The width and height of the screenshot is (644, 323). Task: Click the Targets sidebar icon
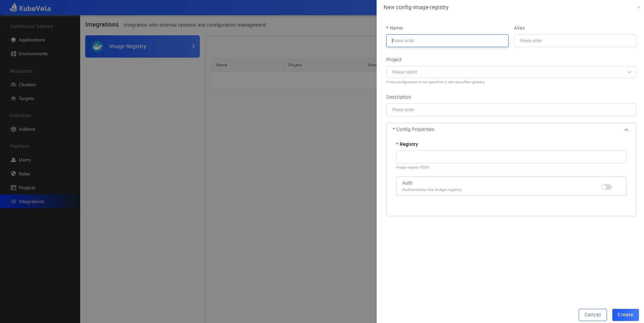(x=13, y=98)
